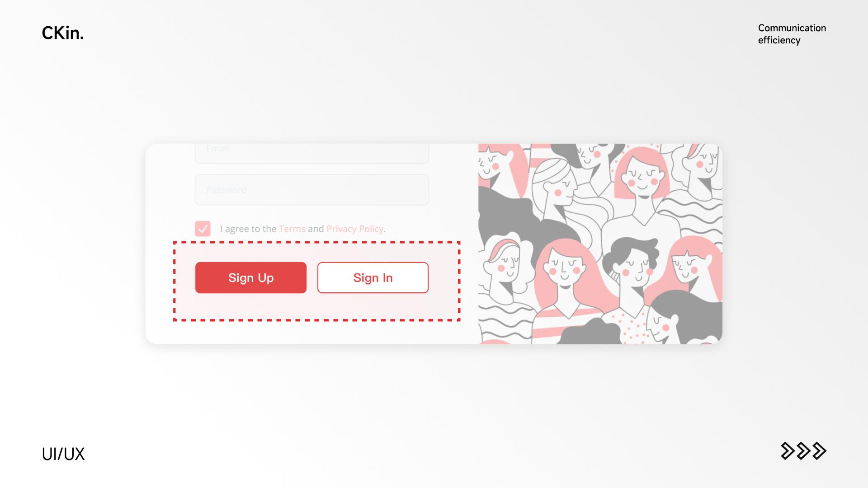Click the I agree to the text

pyautogui.click(x=248, y=229)
